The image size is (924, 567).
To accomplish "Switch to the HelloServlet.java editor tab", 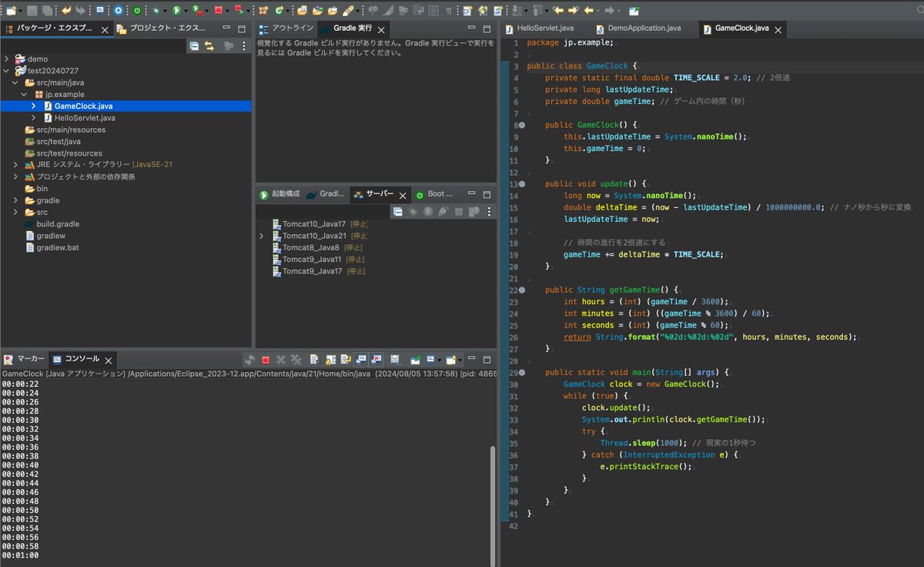I will point(544,29).
